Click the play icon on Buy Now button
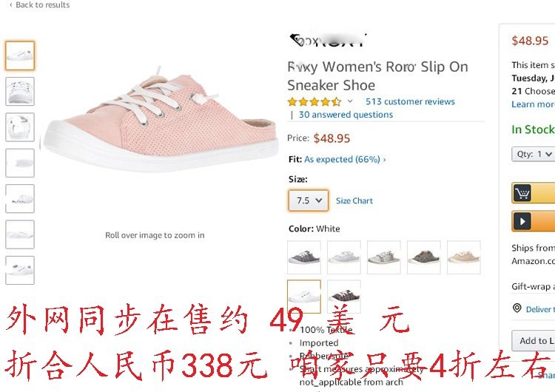 (522, 221)
